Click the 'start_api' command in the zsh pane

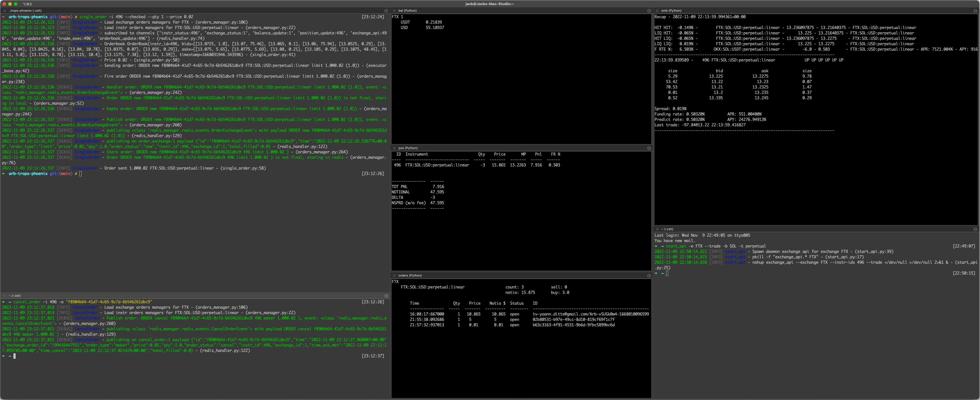tap(676, 246)
